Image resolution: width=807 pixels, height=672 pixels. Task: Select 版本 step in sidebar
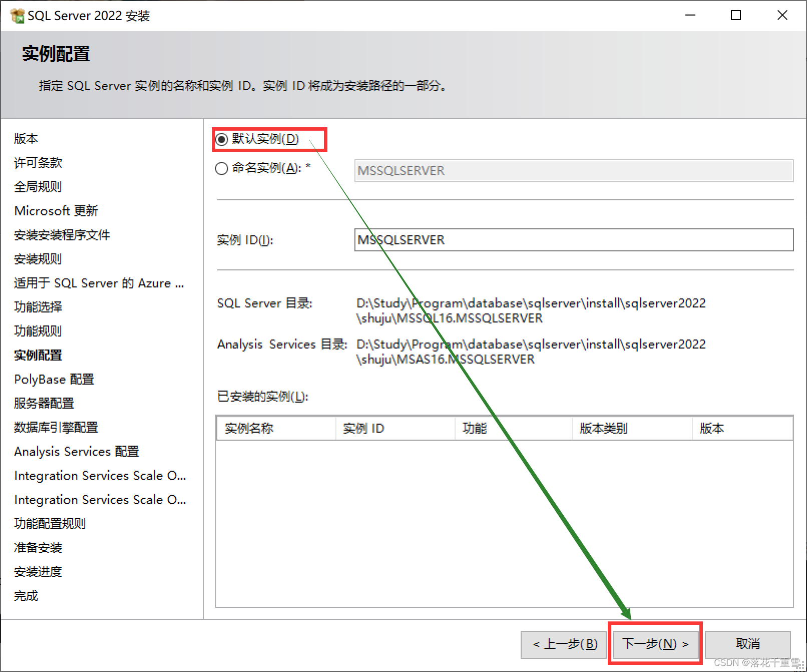26,139
